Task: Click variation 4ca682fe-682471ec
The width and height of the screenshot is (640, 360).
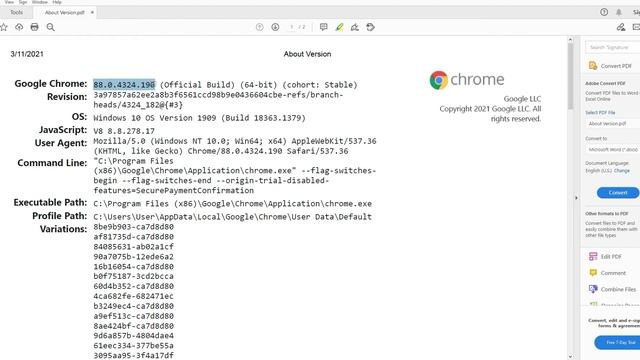Action: (x=133, y=296)
